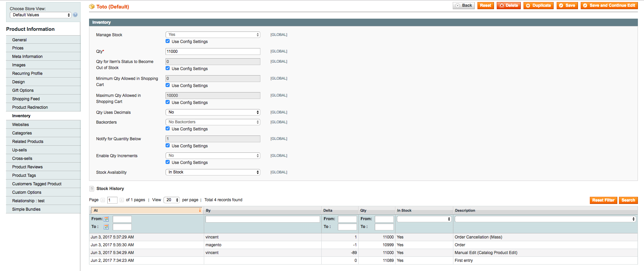Click the Back button
The image size is (644, 271).
tap(464, 5)
